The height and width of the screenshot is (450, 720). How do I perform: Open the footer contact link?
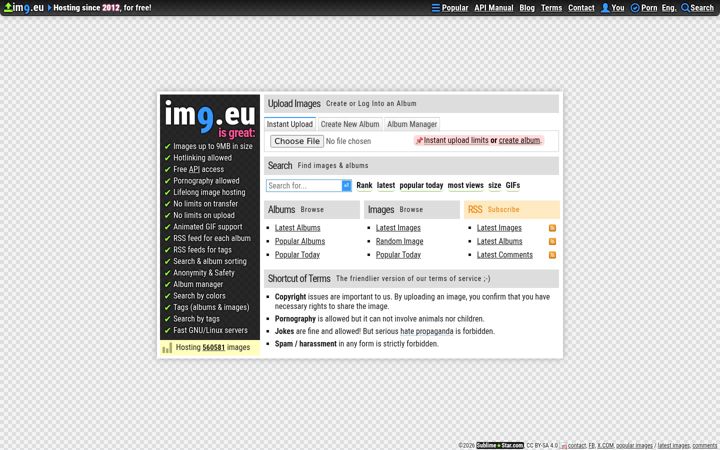tap(577, 445)
